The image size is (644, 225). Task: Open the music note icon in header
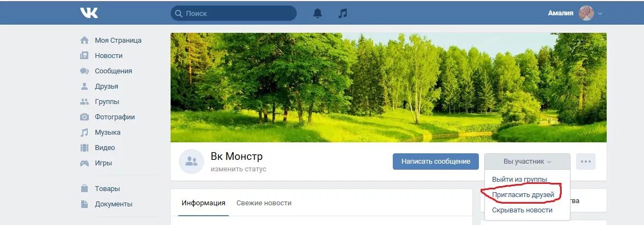pos(342,14)
